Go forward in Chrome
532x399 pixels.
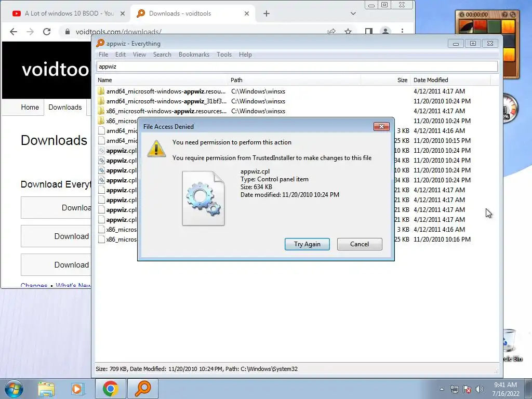click(x=30, y=32)
